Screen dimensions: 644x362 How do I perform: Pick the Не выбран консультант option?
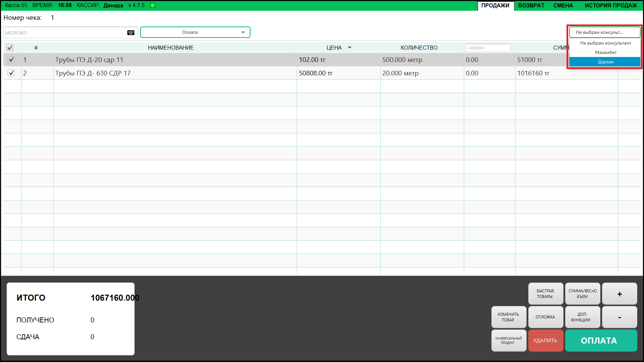605,43
